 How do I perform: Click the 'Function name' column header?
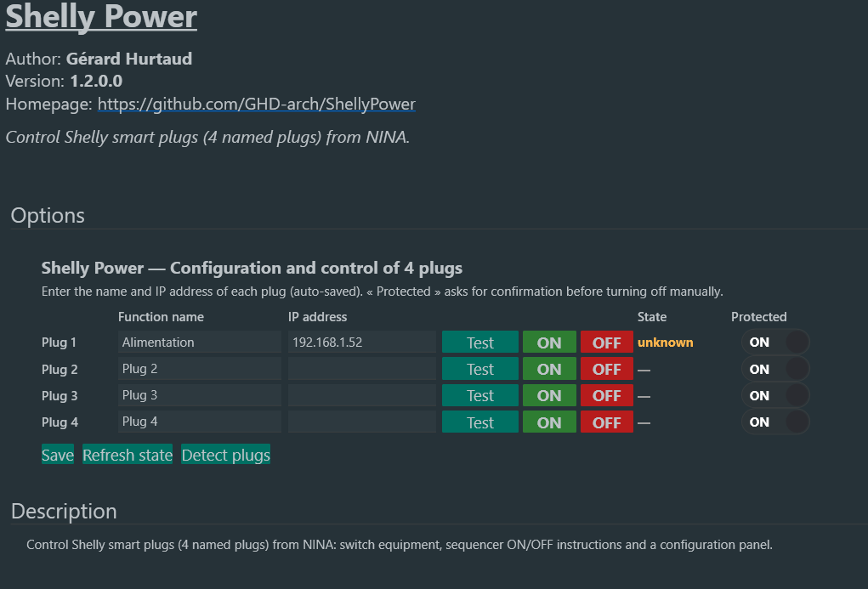(x=161, y=317)
